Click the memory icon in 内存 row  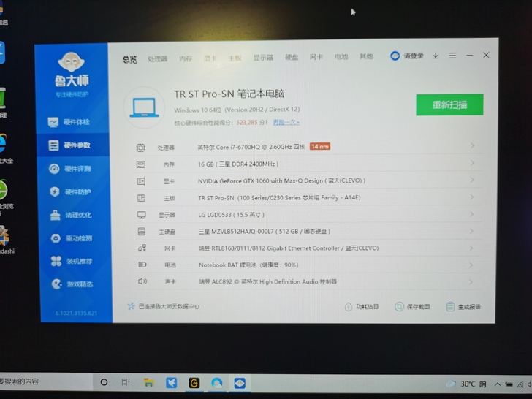[x=141, y=164]
